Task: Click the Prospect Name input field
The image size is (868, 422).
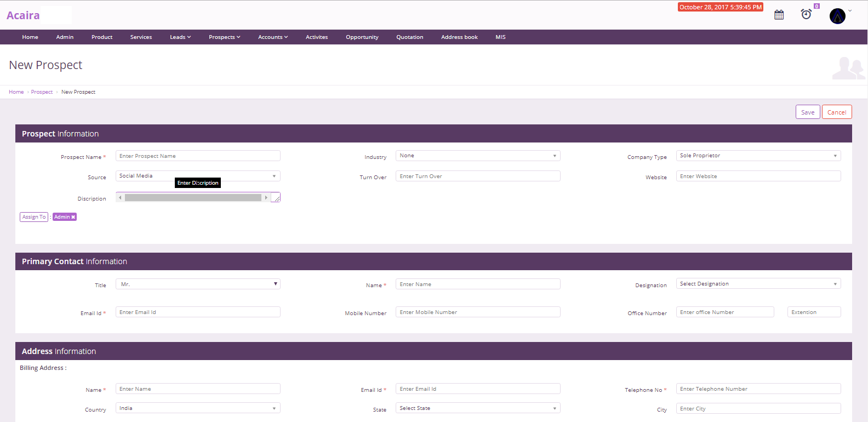Action: 198,156
